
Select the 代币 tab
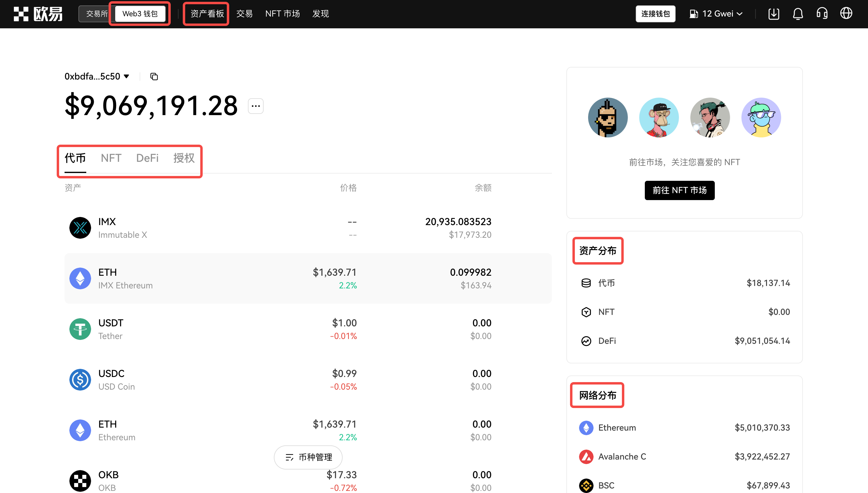(x=75, y=158)
